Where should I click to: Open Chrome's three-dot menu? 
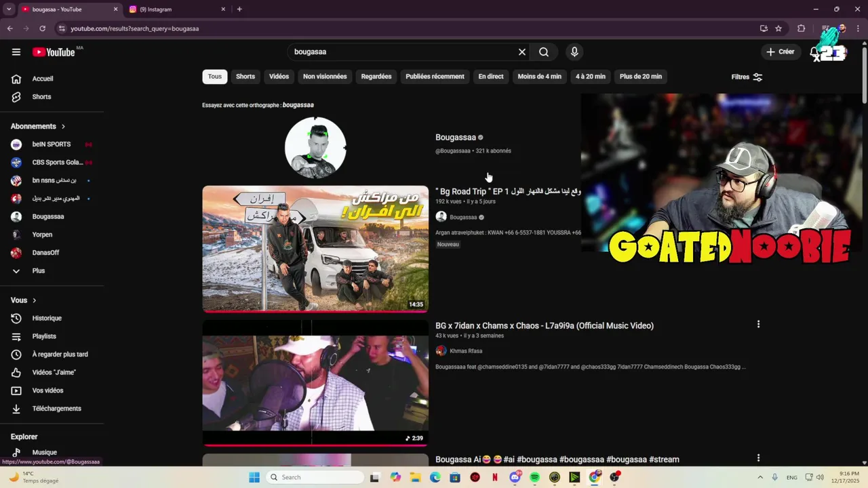click(x=859, y=28)
